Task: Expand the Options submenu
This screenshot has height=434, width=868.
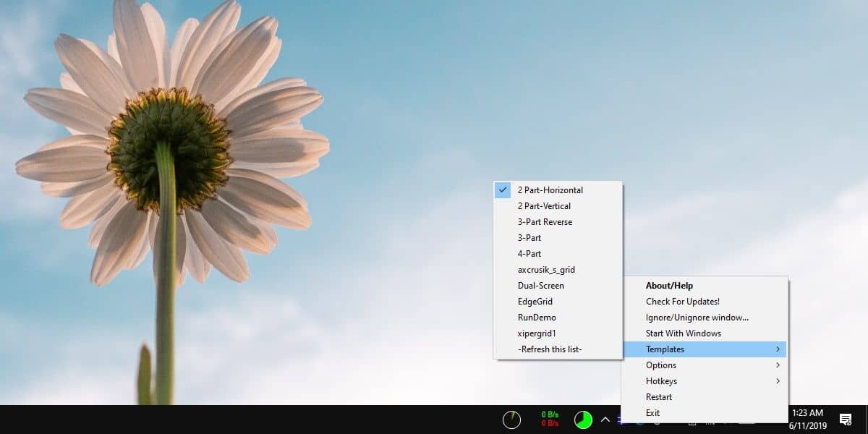Action: tap(661, 365)
